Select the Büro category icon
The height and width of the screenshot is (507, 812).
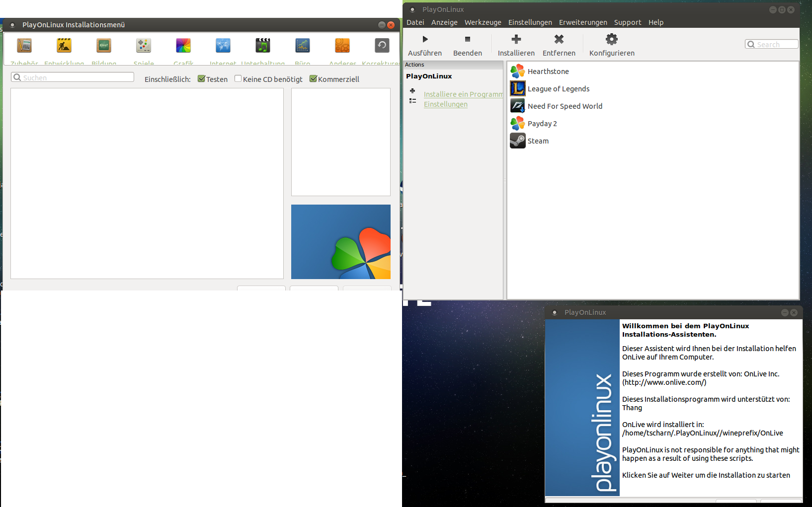pyautogui.click(x=302, y=46)
